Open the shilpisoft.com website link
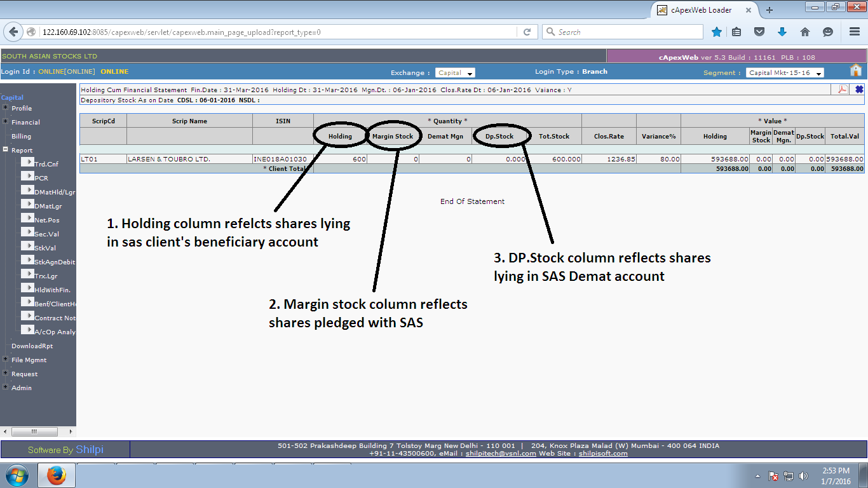868x488 pixels. point(603,453)
